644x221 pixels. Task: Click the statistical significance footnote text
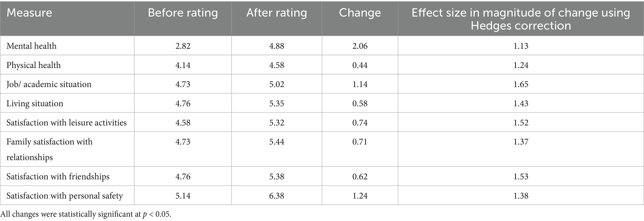[86, 214]
